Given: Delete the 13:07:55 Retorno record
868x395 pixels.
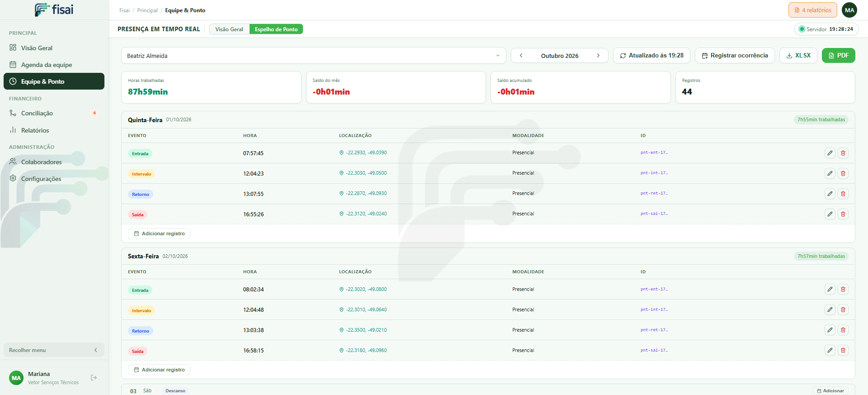Looking at the screenshot, I should click(x=843, y=194).
